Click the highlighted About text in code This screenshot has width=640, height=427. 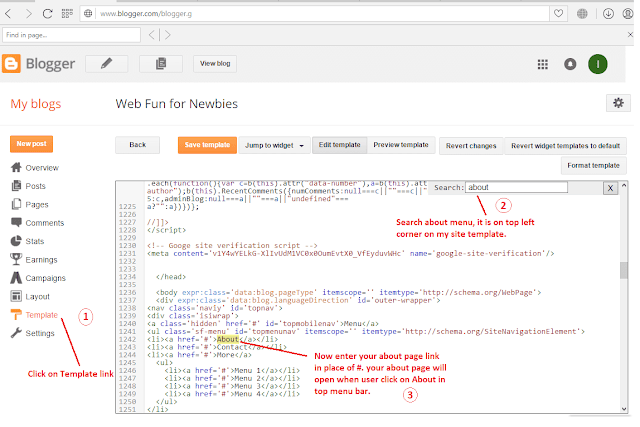[227, 339]
